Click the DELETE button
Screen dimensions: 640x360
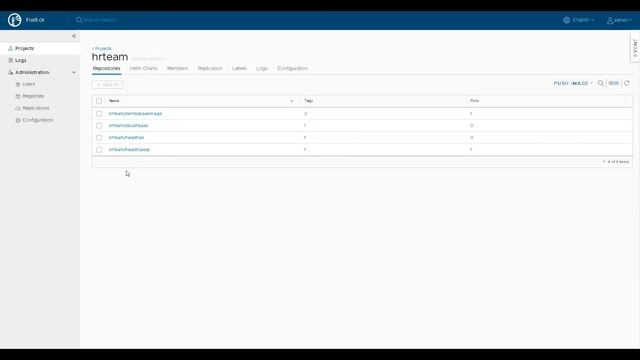(x=107, y=84)
